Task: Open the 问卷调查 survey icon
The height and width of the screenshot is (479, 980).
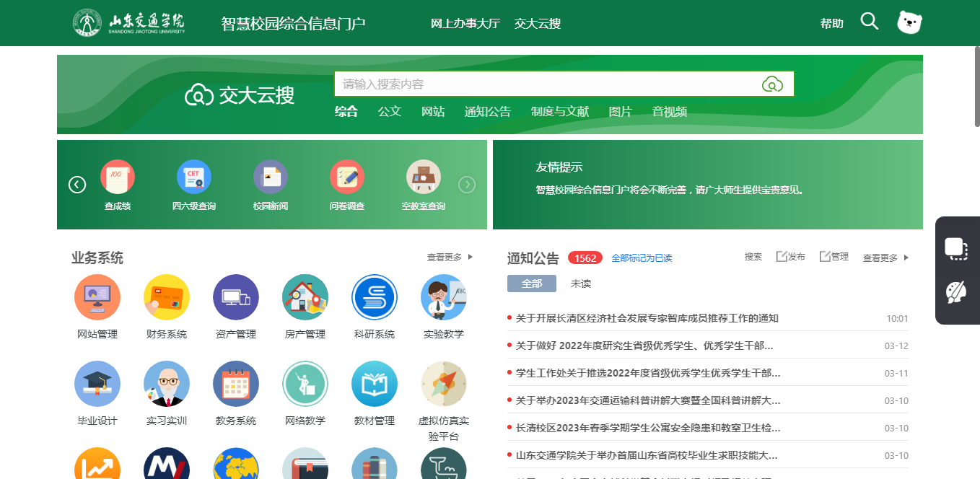Action: coord(347,177)
